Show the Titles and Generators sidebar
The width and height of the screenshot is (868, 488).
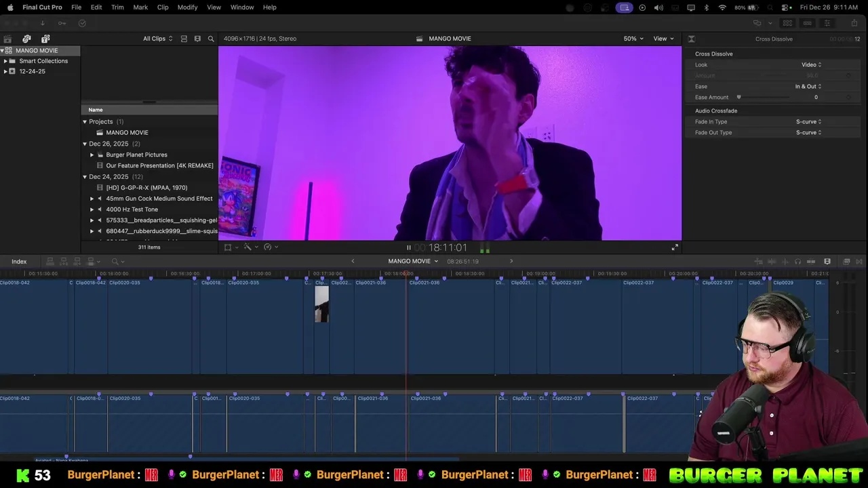[x=45, y=39]
